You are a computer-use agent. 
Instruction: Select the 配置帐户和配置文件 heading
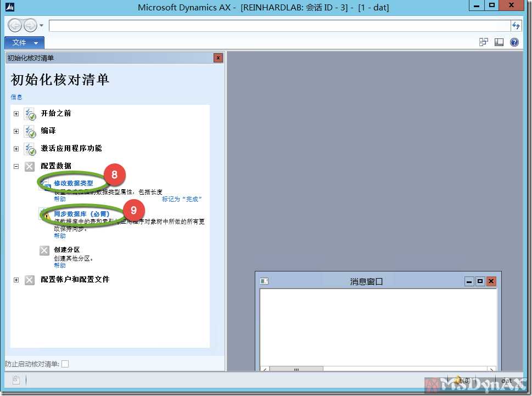tap(75, 280)
